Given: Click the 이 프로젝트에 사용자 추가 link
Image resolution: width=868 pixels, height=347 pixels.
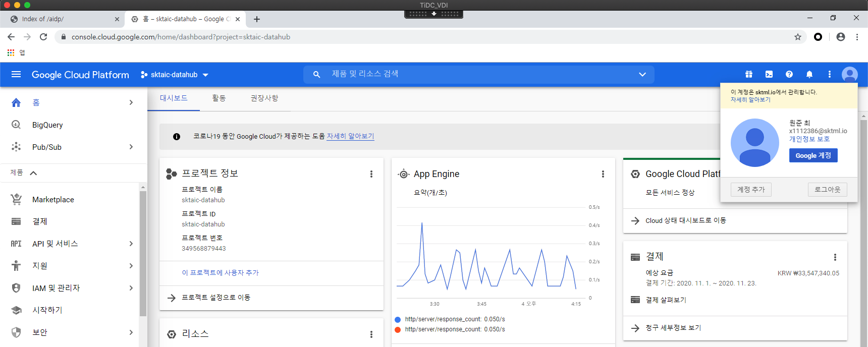Looking at the screenshot, I should pos(220,273).
